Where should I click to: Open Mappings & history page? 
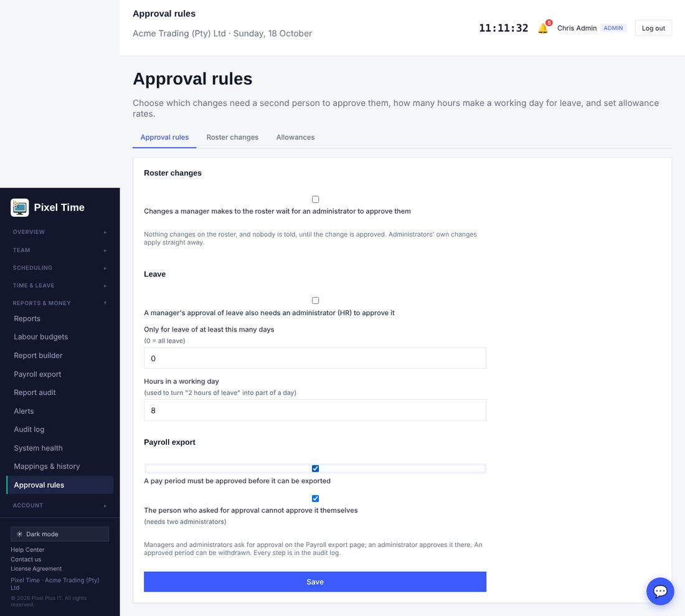[x=60, y=466]
